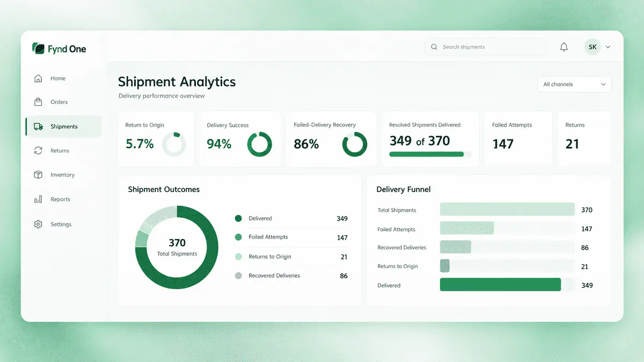Click the Home house icon
644x362 pixels.
[38, 78]
